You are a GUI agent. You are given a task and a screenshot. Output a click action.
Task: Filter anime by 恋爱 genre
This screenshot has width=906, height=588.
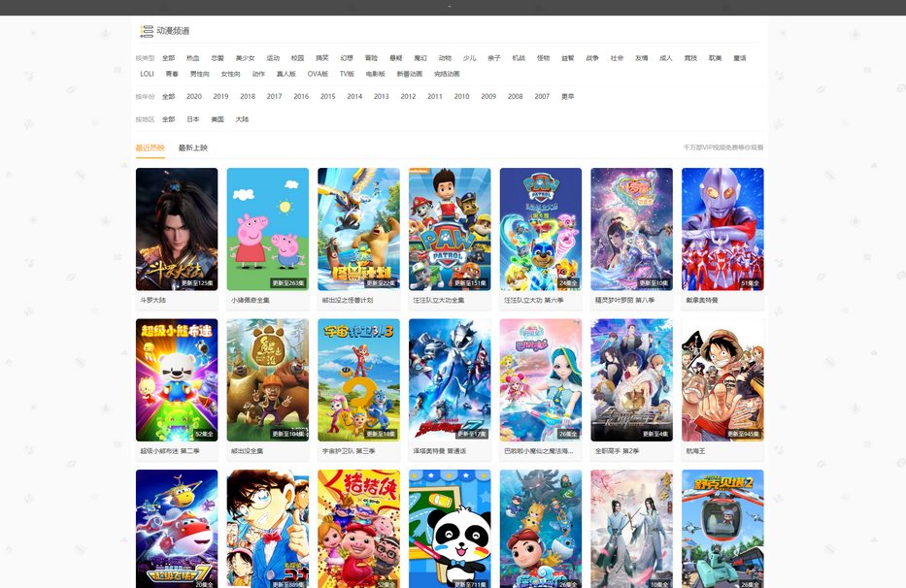pyautogui.click(x=218, y=58)
